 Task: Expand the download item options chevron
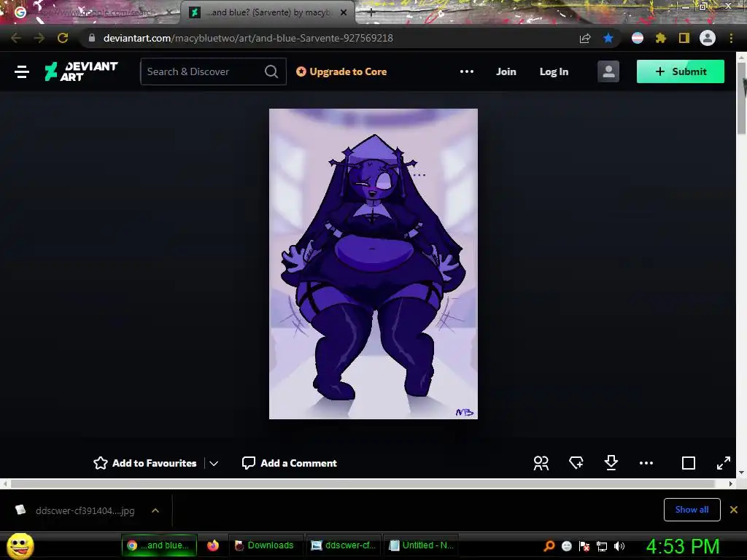coord(155,510)
